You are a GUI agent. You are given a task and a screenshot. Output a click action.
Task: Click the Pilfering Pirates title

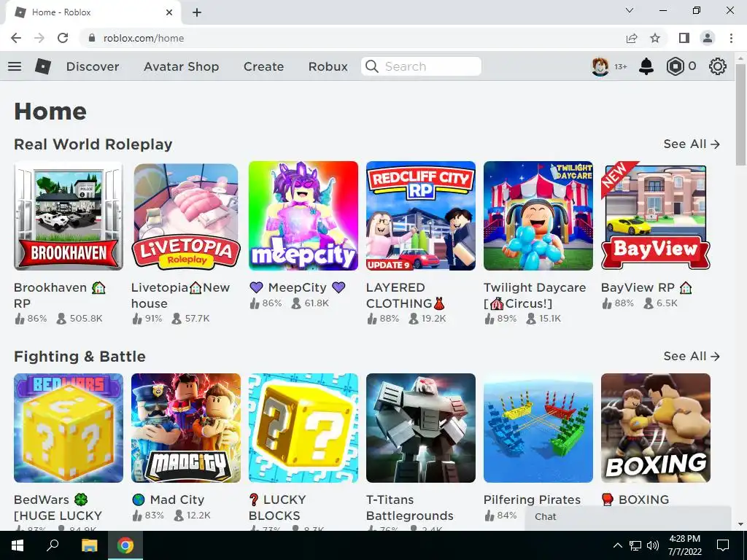tap(532, 499)
